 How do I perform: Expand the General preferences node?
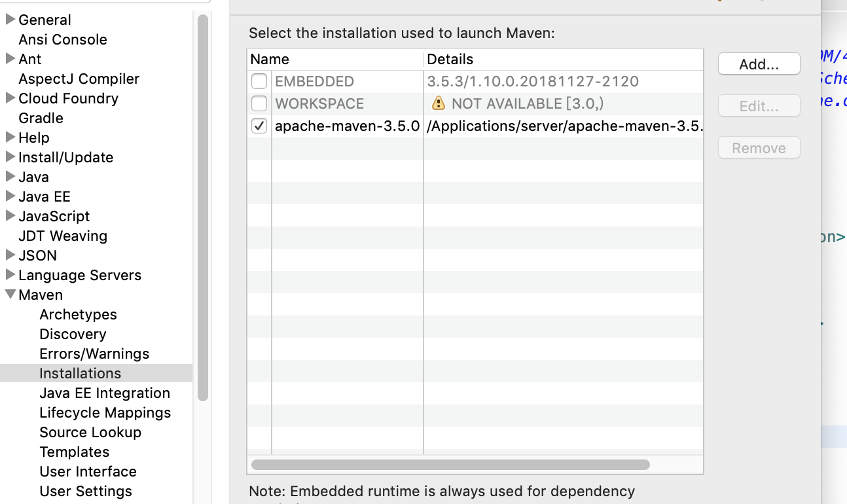click(x=10, y=20)
